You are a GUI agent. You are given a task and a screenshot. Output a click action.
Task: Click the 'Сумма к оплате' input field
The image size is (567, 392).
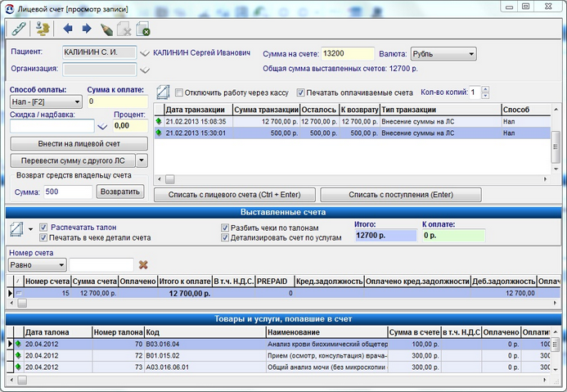(118, 101)
